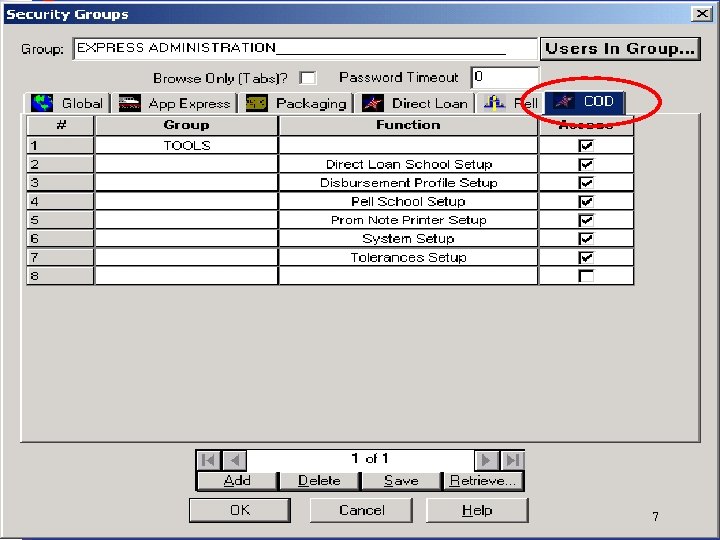The height and width of the screenshot is (540, 720).
Task: Click the # column header
Action: tap(60, 125)
